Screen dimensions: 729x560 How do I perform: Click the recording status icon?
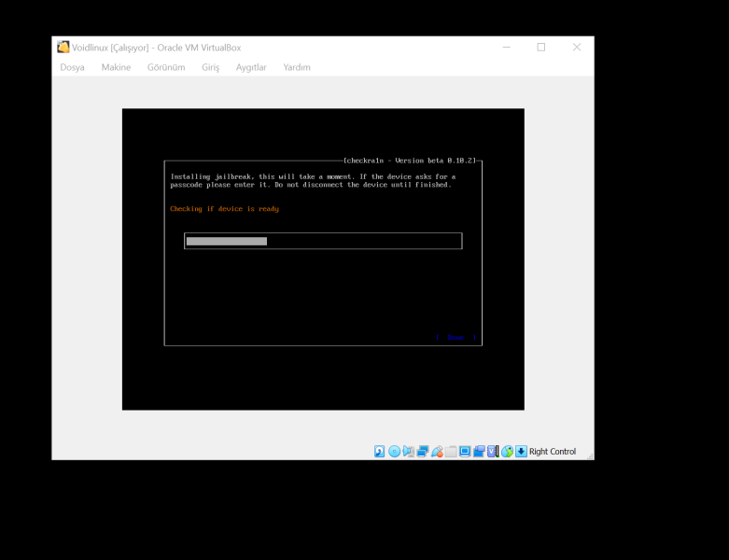point(479,451)
